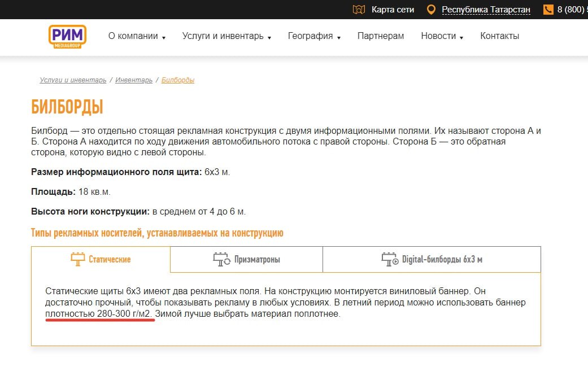Click the text плотностью 280-300 г/м2

pos(98,313)
